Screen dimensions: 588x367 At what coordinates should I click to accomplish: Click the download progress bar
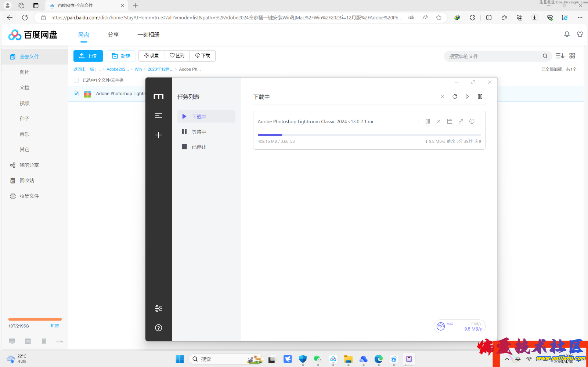pos(369,135)
